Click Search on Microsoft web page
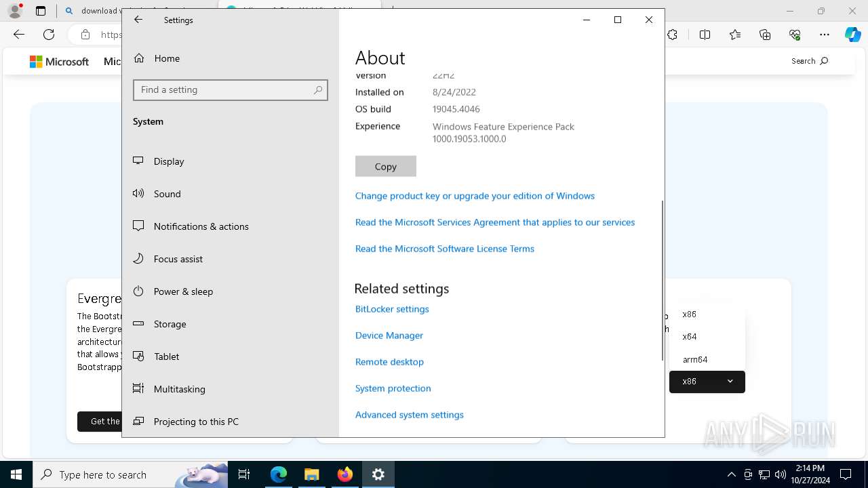 810,61
